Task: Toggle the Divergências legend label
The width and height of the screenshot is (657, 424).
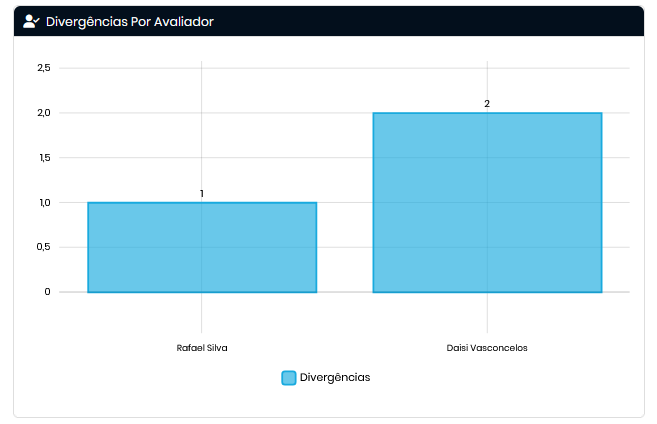Action: [x=335, y=378]
